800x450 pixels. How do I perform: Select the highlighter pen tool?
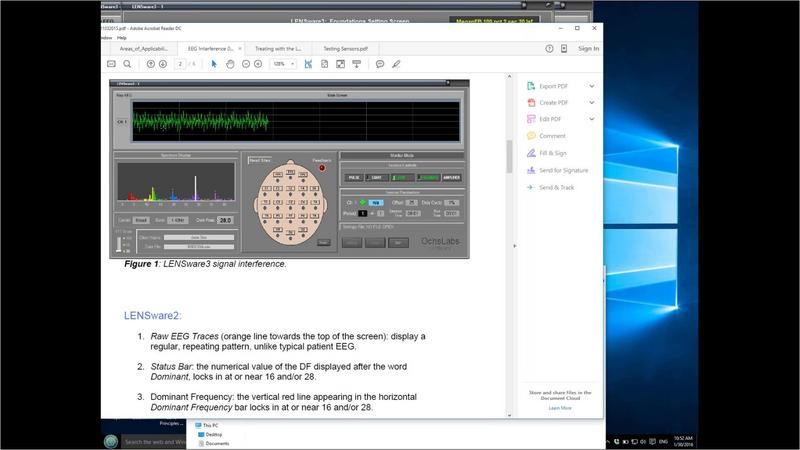(x=396, y=64)
